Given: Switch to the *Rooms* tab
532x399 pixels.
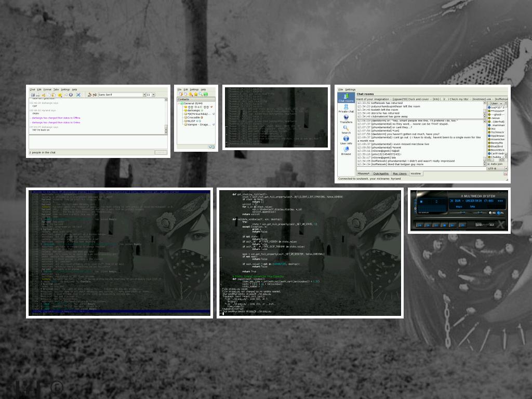Looking at the screenshot, I should coord(363,174).
